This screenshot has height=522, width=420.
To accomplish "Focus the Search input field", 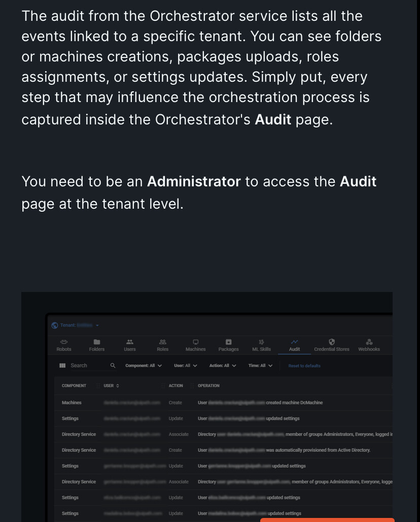I will [88, 366].
